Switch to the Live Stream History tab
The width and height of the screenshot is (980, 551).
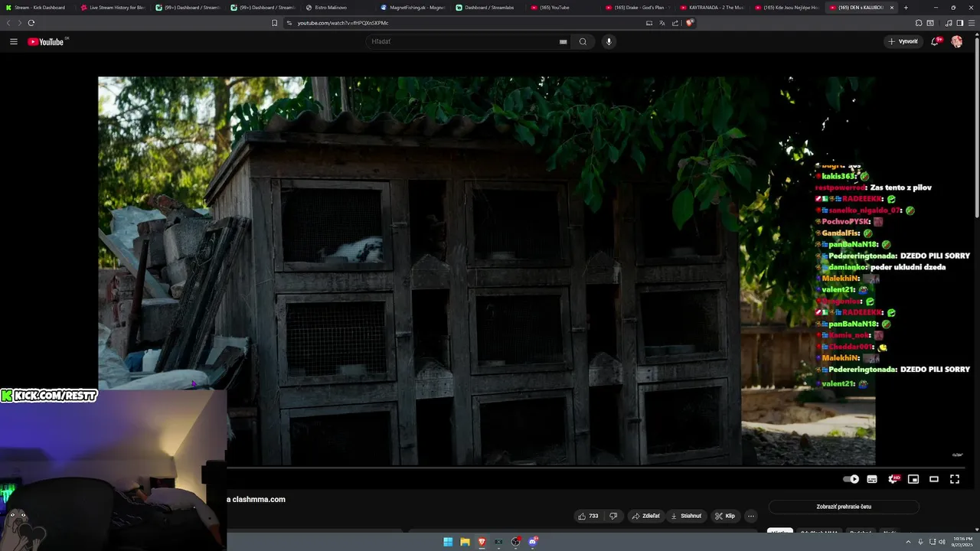click(113, 8)
